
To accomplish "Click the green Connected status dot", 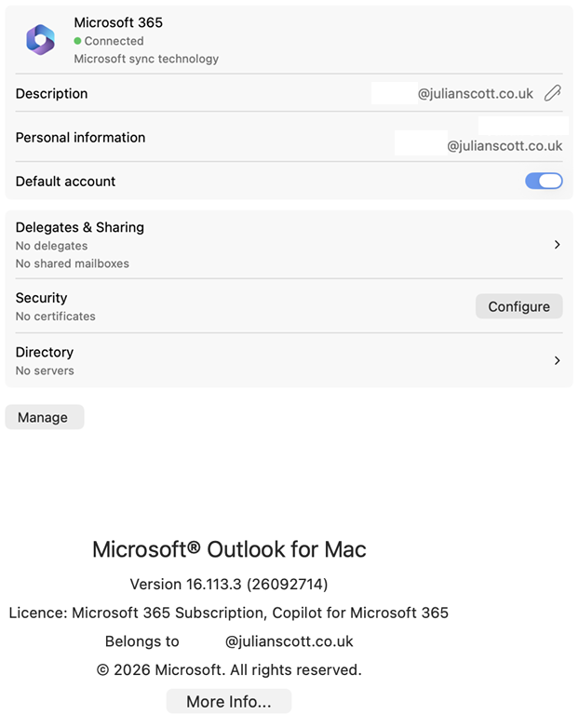I will (x=77, y=41).
